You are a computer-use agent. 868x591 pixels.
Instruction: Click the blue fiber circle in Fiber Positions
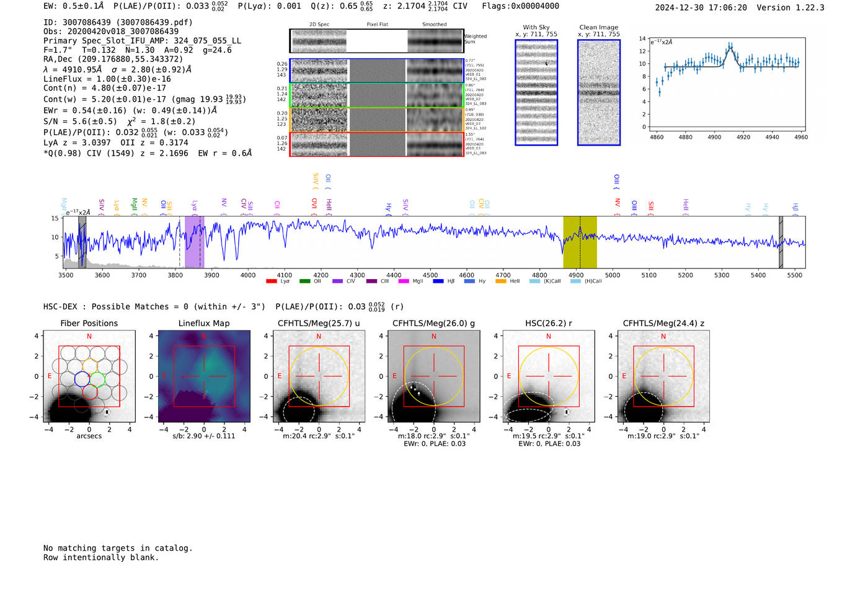81,378
